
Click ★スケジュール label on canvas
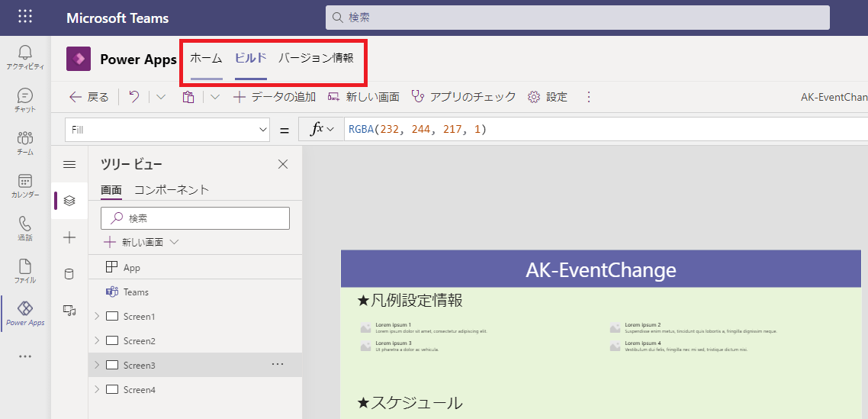(410, 403)
